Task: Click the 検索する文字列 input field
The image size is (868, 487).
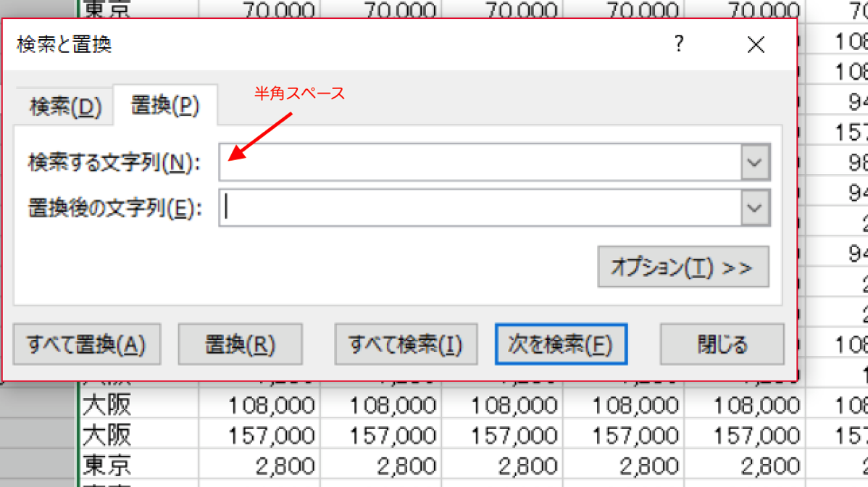Action: click(480, 162)
